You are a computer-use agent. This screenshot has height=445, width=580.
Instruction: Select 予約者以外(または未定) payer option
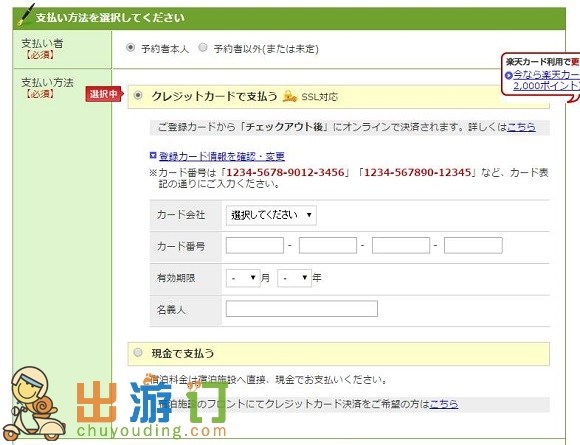pyautogui.click(x=203, y=48)
